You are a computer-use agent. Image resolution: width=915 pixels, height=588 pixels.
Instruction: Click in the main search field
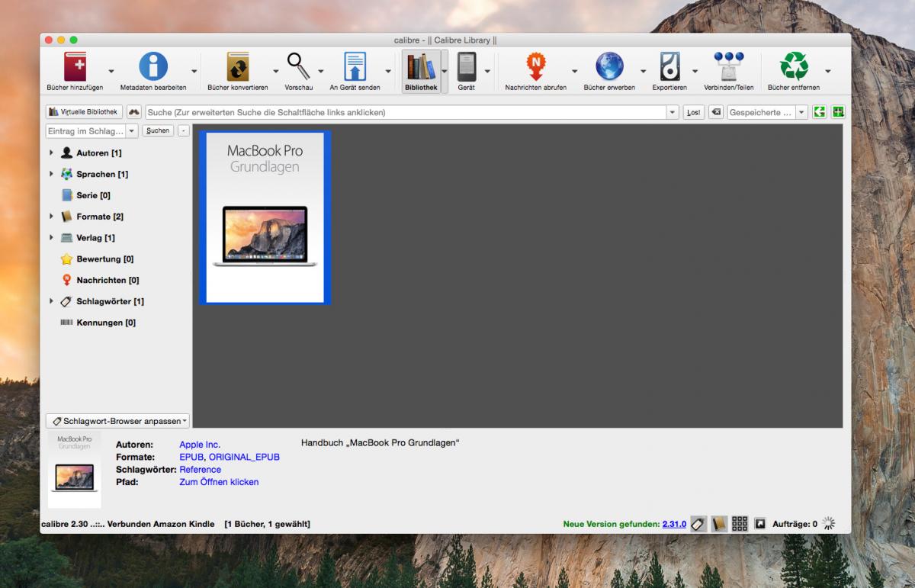tap(406, 112)
